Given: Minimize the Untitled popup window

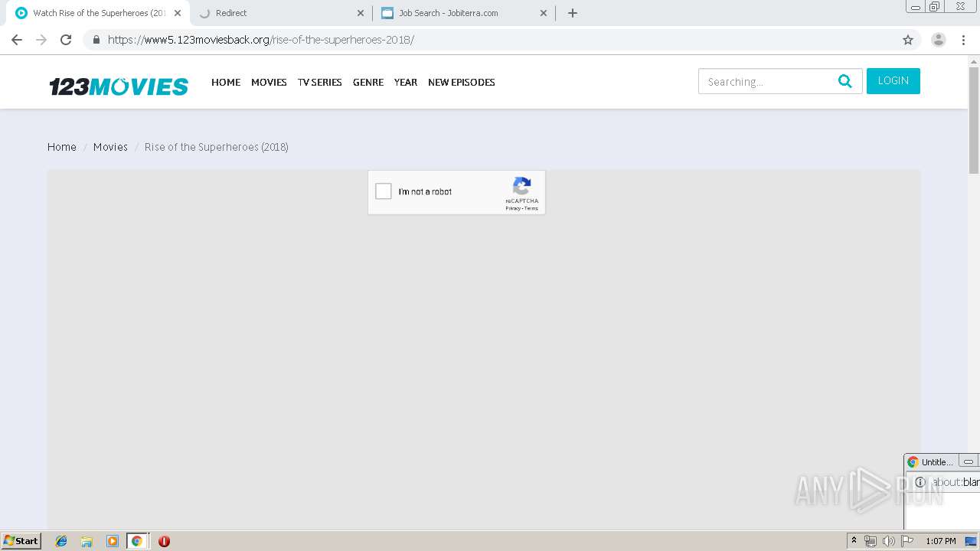Looking at the screenshot, I should coord(969,462).
